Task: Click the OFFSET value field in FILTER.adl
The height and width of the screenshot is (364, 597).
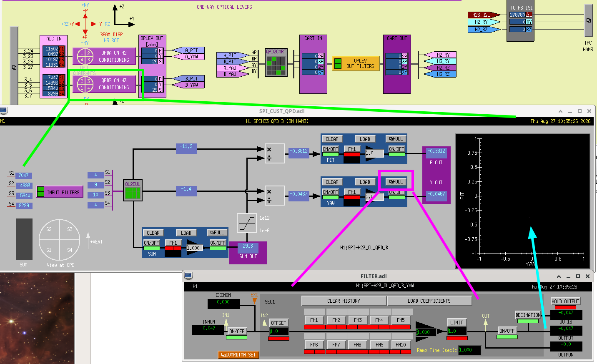Action: (279, 331)
